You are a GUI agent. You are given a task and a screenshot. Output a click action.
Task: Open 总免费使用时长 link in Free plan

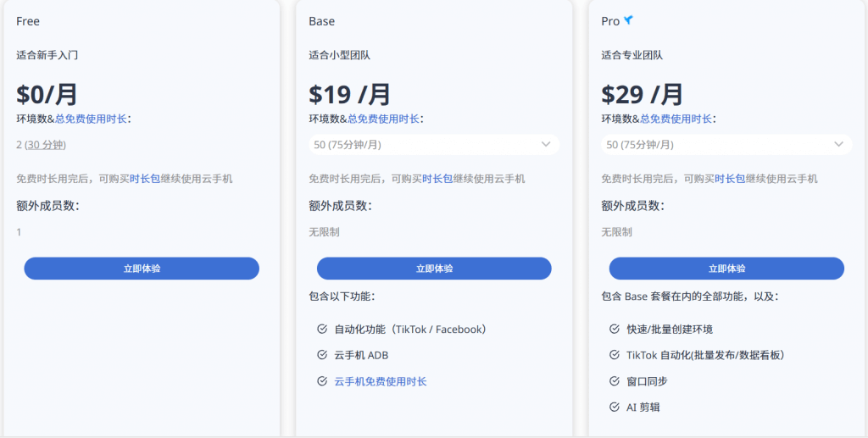(92, 119)
